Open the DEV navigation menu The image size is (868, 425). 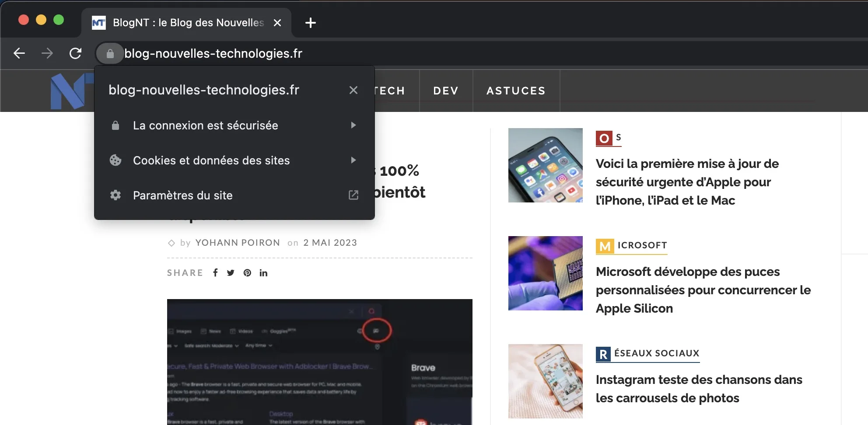(446, 91)
